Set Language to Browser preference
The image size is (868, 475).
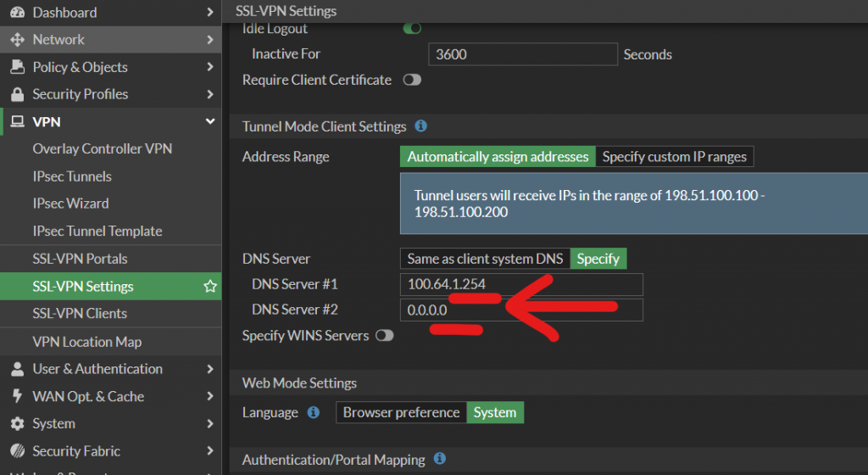[x=401, y=412]
